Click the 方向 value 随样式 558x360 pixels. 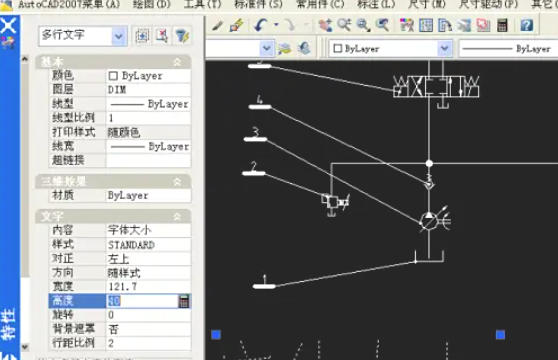click(148, 272)
